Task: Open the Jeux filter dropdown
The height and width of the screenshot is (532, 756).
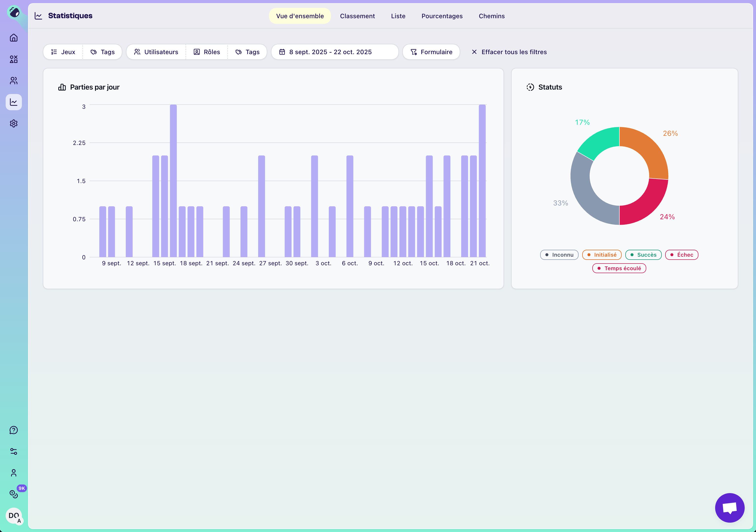Action: [x=63, y=52]
